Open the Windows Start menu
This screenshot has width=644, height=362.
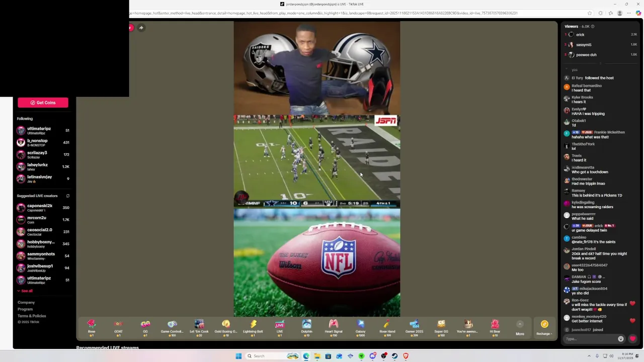(238, 356)
